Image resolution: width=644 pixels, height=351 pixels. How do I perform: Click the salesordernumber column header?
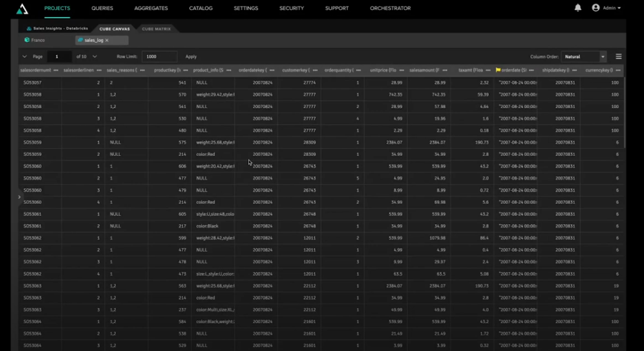(35, 70)
